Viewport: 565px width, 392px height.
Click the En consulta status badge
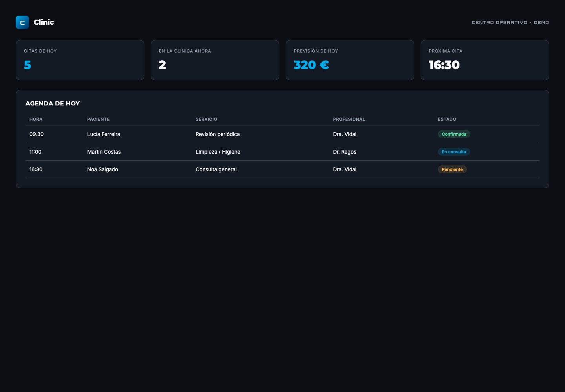(454, 152)
